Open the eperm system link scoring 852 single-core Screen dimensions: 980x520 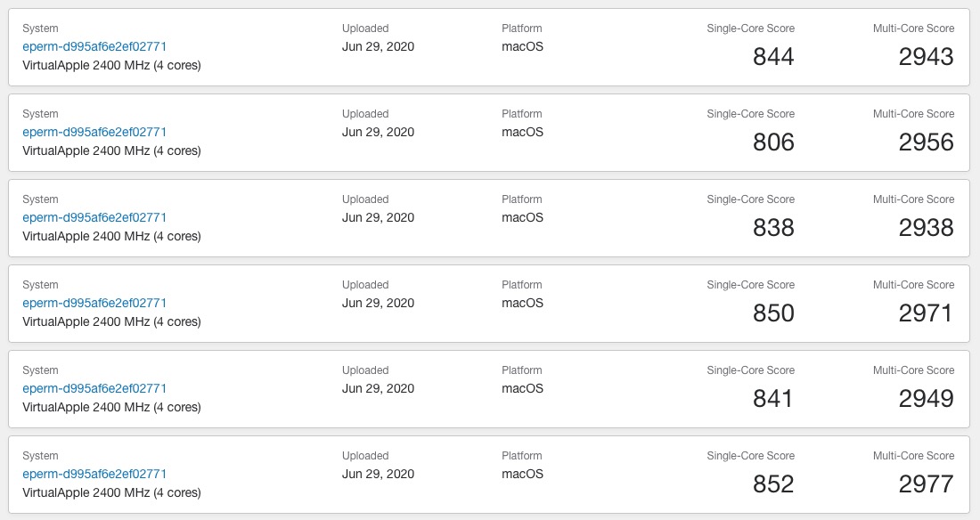pos(94,474)
